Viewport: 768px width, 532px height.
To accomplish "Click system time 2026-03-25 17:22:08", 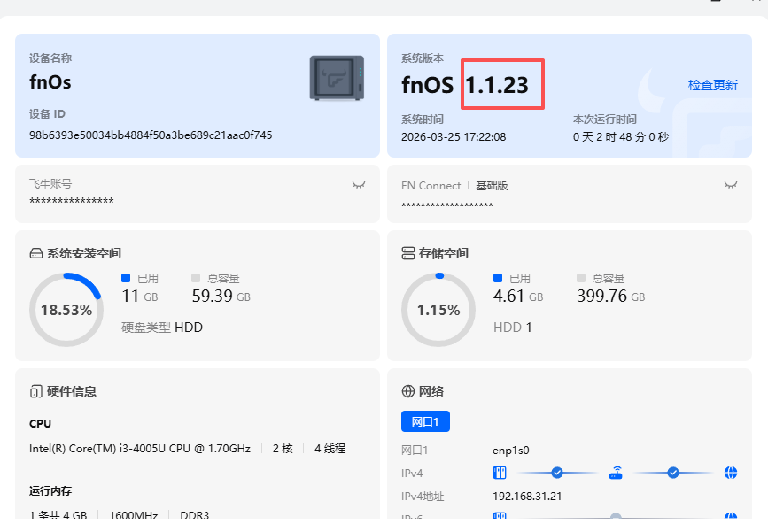I will [454, 137].
